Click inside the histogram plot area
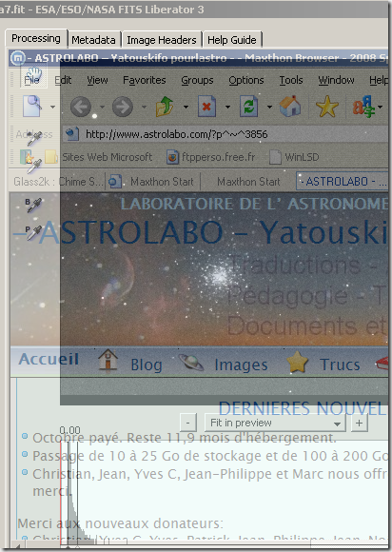Viewport: 392px width, 552px height. 224,492
